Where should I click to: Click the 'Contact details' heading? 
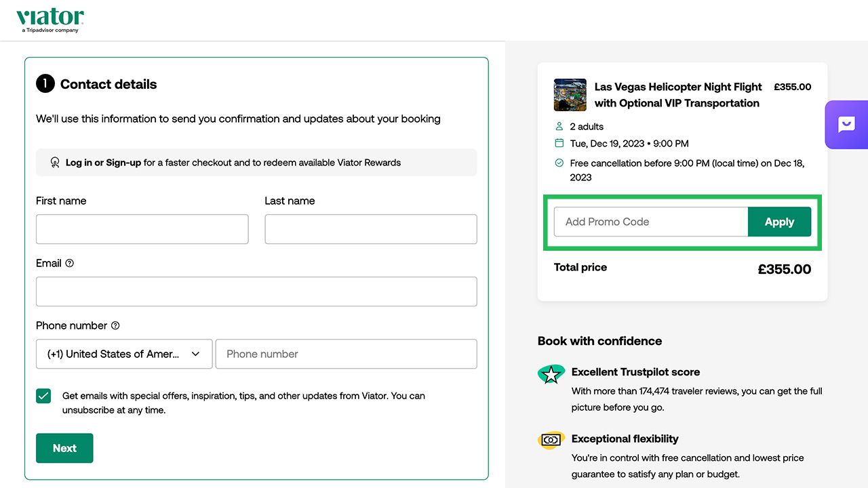coord(108,84)
